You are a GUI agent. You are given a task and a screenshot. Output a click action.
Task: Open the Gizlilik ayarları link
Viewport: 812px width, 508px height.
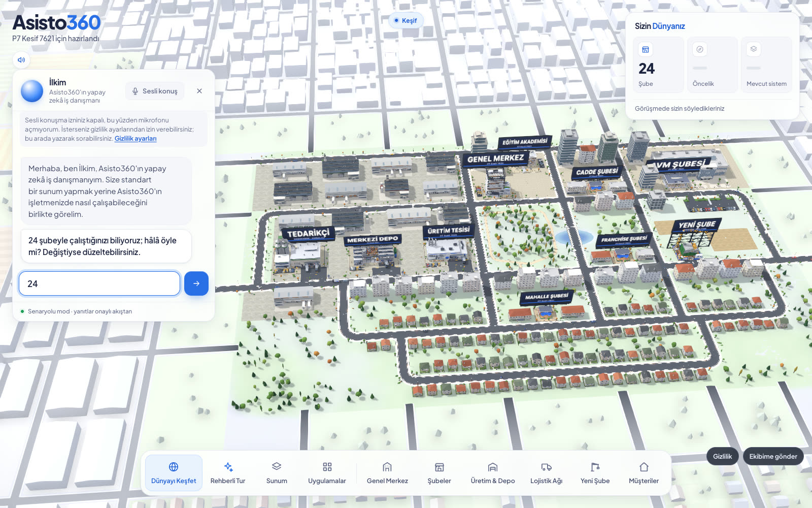pyautogui.click(x=136, y=139)
